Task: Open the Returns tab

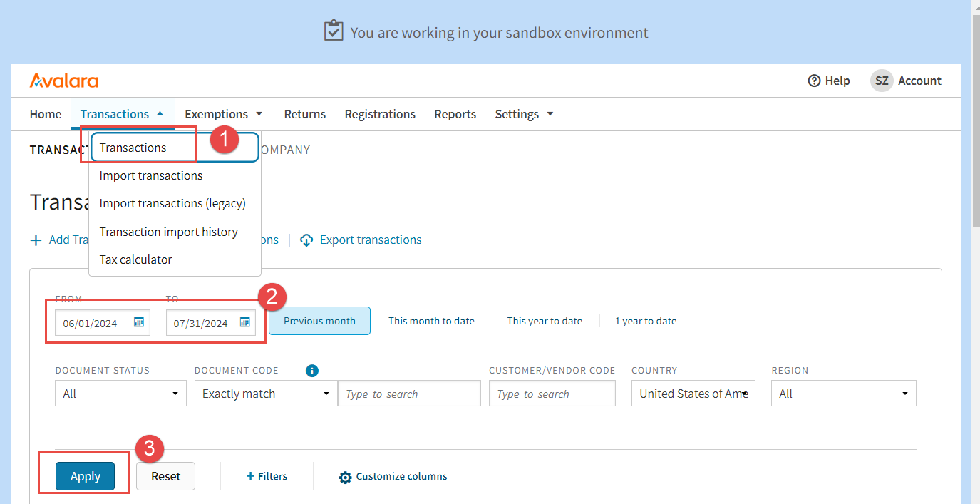Action: [304, 114]
